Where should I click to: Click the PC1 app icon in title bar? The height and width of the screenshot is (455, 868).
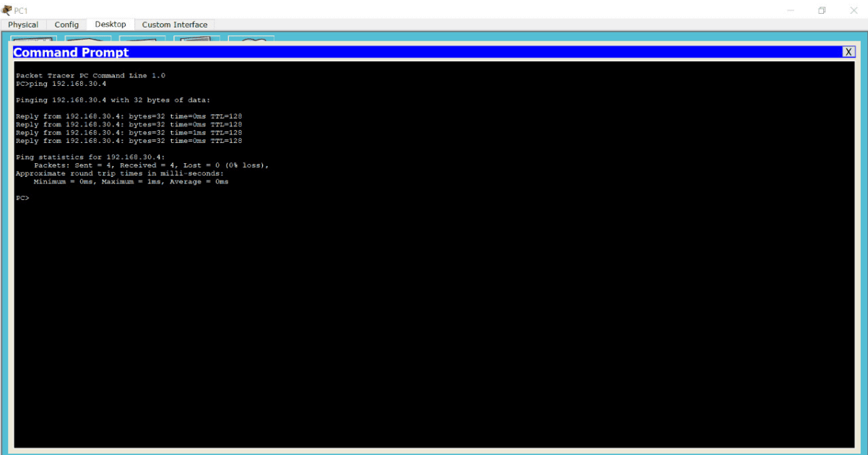tap(6, 10)
